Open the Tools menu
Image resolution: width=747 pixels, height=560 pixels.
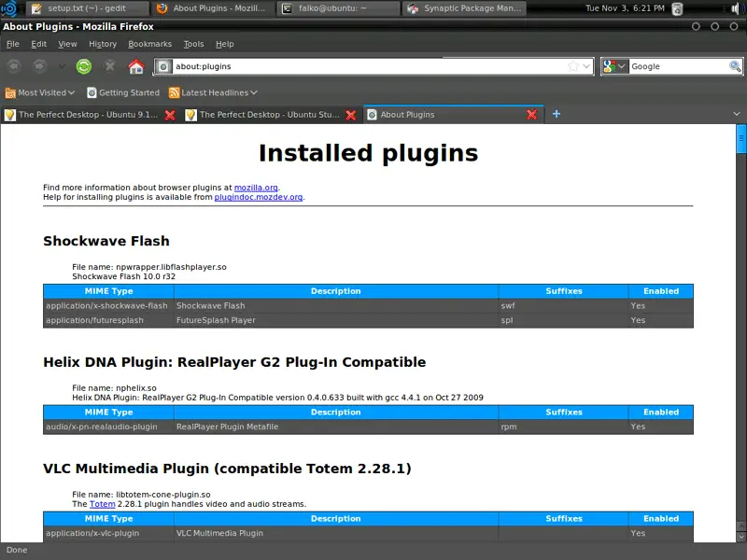coord(193,44)
